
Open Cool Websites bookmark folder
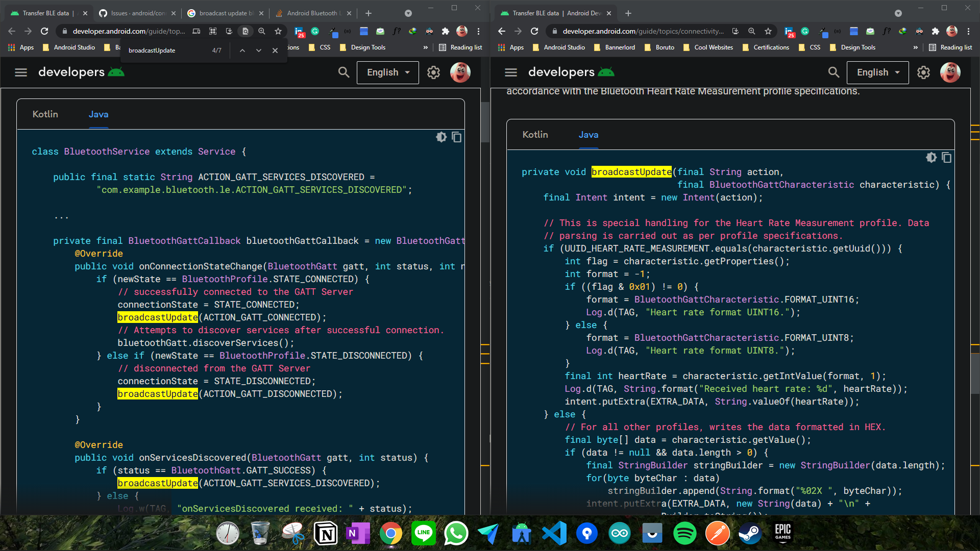[708, 47]
